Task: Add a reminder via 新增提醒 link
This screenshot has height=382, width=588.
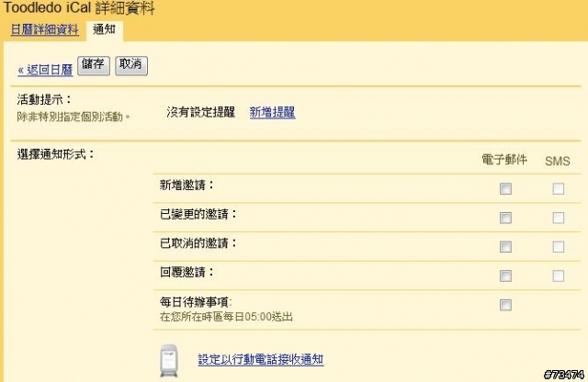Action: click(x=273, y=112)
